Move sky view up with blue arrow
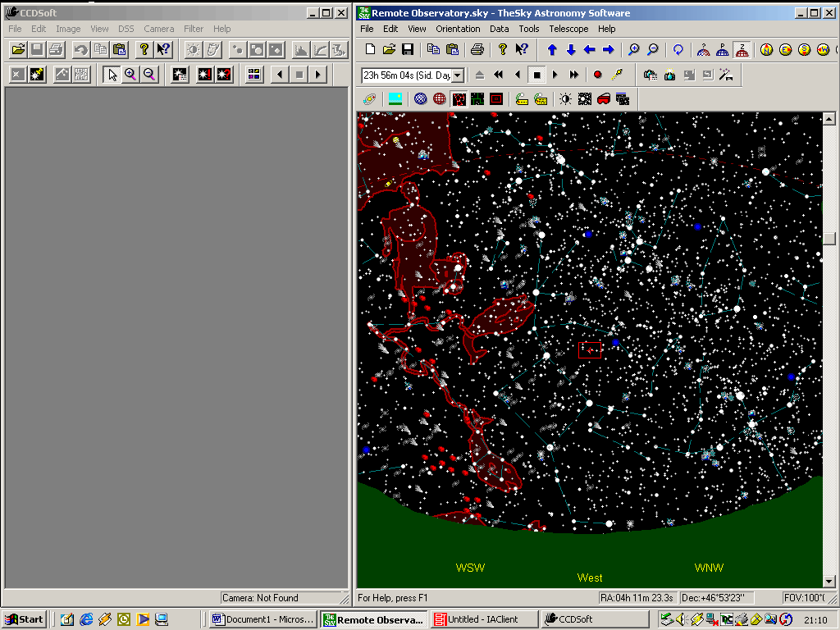 tap(552, 50)
